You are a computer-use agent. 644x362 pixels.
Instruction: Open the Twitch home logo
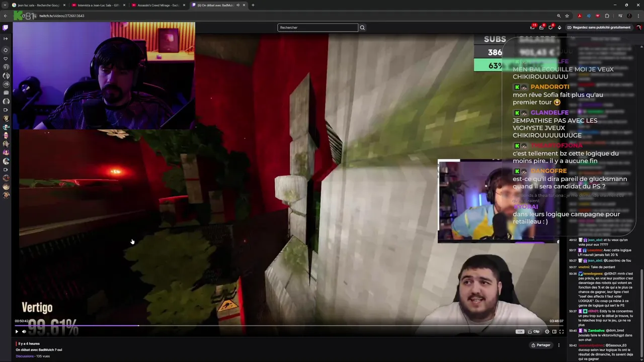pyautogui.click(x=6, y=28)
